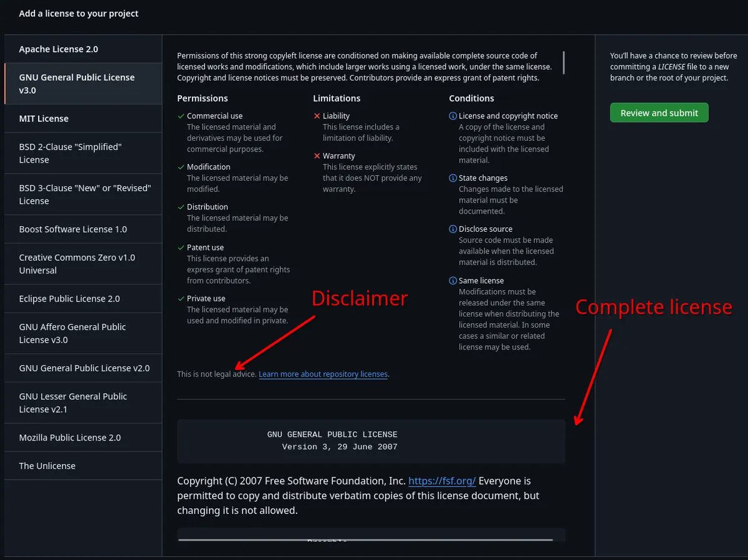
Task: Click the vertical scrollbar in the license description
Action: coord(563,62)
